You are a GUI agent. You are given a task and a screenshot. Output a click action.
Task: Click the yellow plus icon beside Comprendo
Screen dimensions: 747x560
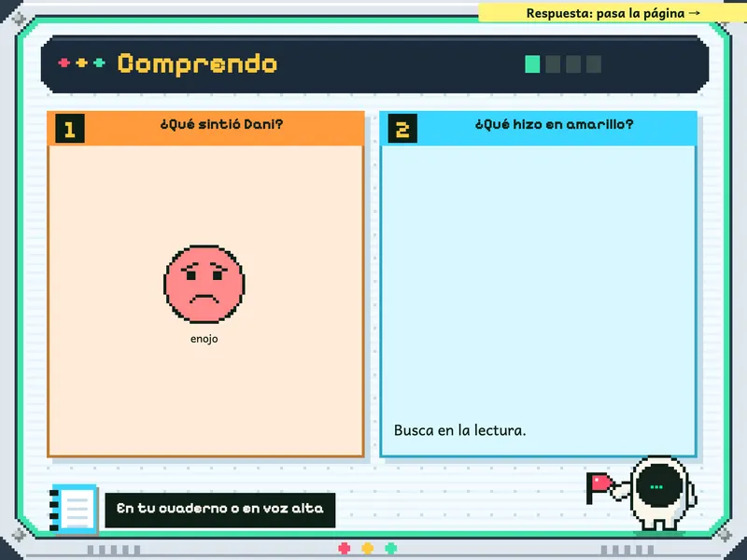[82, 63]
